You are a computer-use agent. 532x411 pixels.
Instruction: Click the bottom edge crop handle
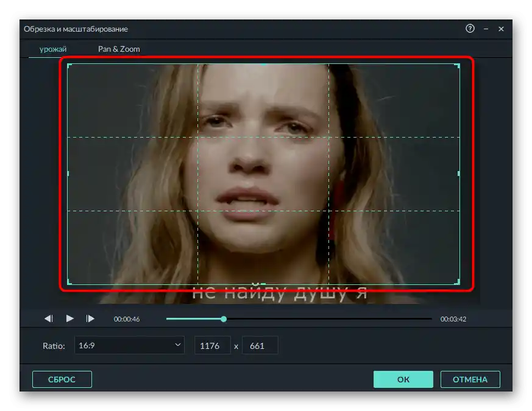coord(263,284)
